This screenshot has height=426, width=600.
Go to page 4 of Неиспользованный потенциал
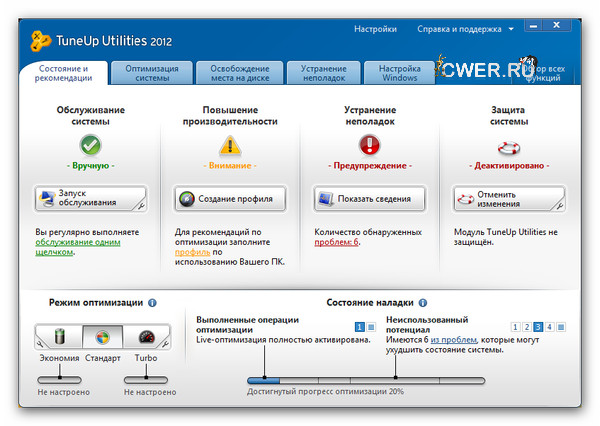click(x=549, y=327)
